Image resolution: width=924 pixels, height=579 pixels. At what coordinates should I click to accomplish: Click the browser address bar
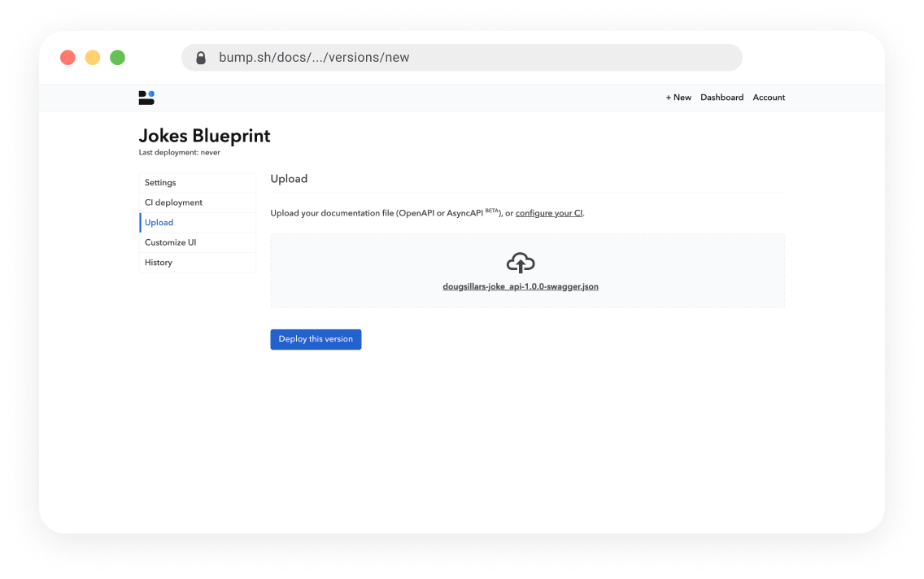coord(461,57)
